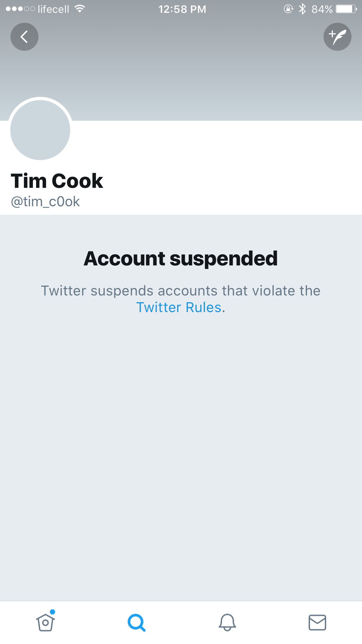Tap the battery icon in the status bar

point(346,9)
